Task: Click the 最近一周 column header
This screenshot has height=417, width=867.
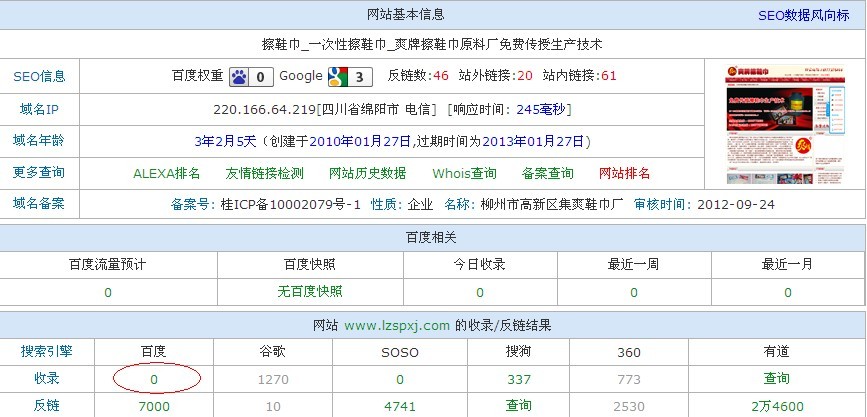Action: pyautogui.click(x=634, y=264)
